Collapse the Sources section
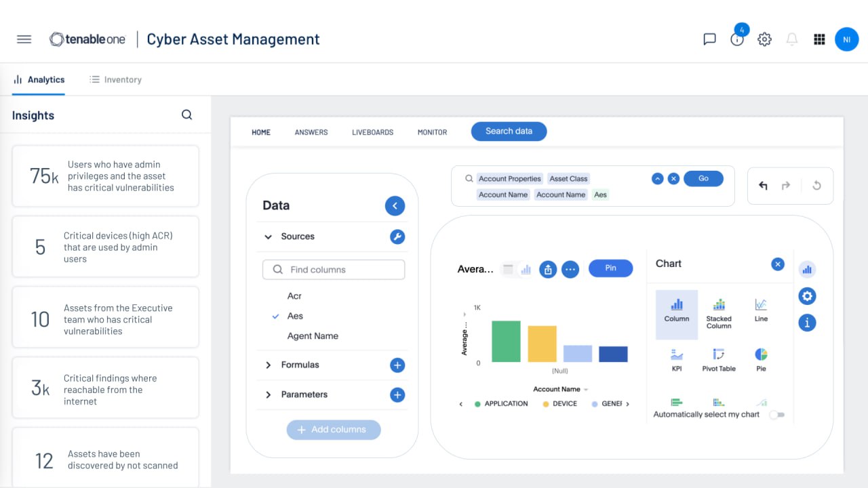 coord(269,237)
